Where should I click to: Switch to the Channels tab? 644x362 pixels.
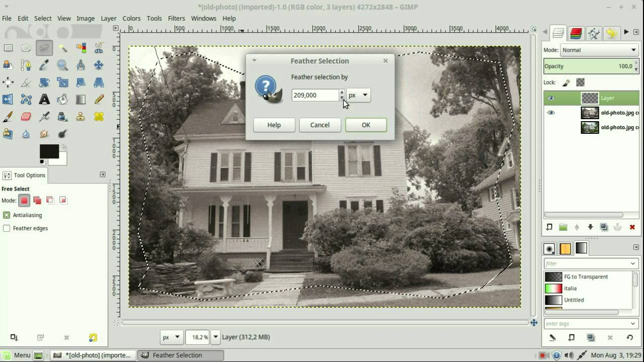click(576, 33)
